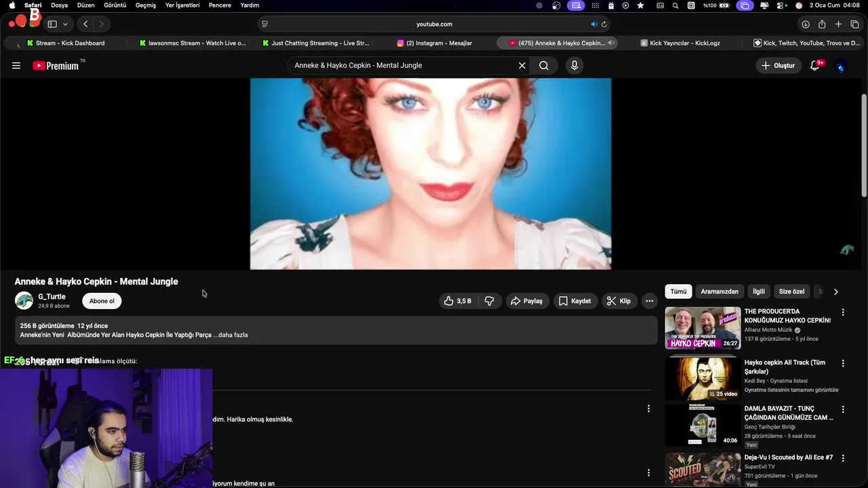Open Safari downloads icon
The height and width of the screenshot is (488, 868).
pos(806,24)
